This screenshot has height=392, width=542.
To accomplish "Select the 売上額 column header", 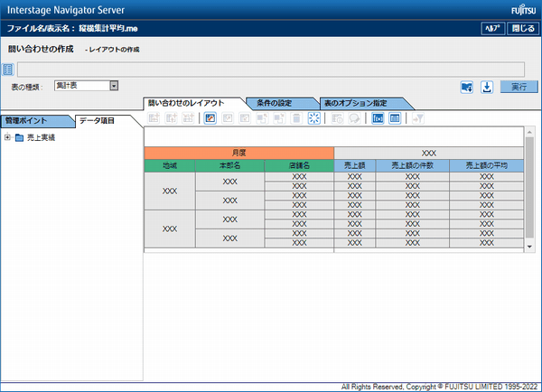I will point(355,165).
